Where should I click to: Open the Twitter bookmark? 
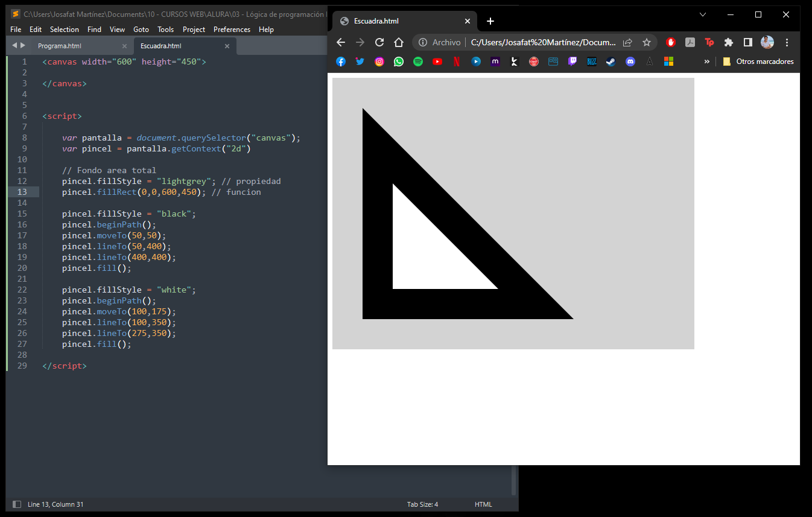click(360, 62)
